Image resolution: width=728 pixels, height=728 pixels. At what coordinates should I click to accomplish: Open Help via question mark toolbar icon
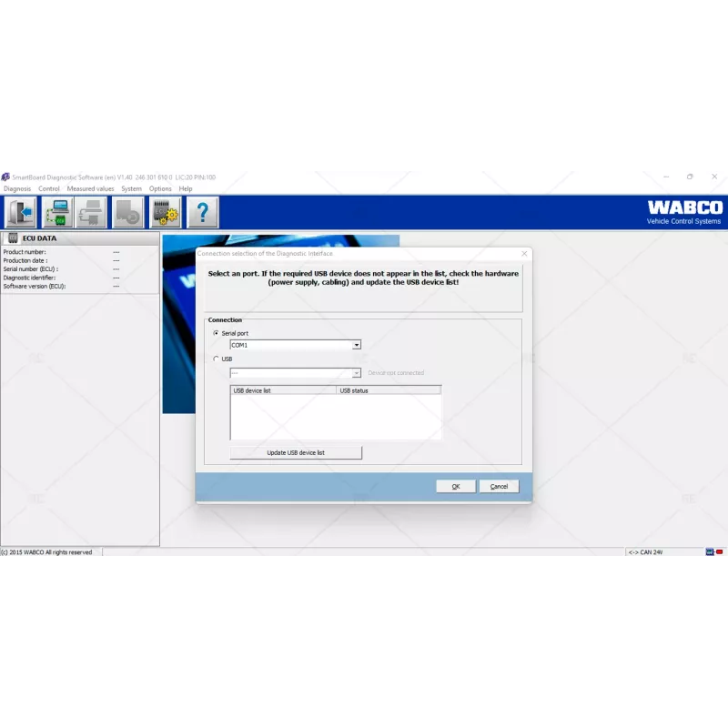201,211
